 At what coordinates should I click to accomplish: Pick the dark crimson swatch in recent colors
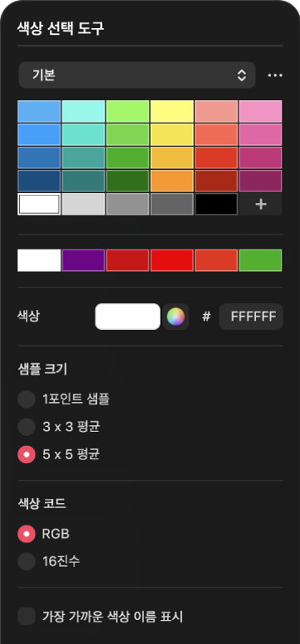point(128,260)
